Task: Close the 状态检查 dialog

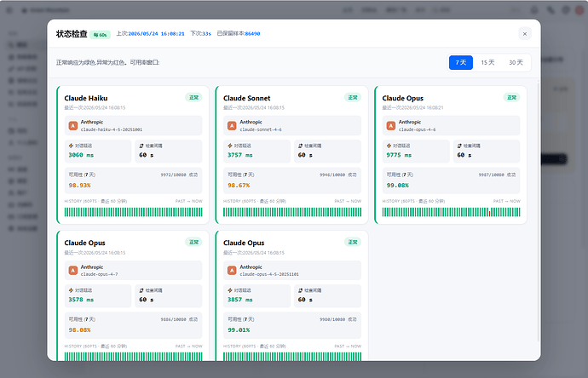Action: [525, 34]
